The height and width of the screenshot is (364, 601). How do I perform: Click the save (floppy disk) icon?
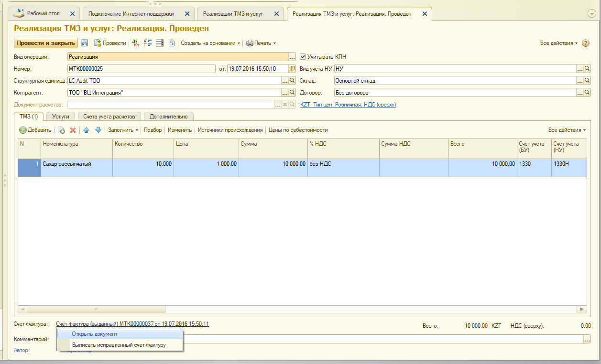click(85, 43)
